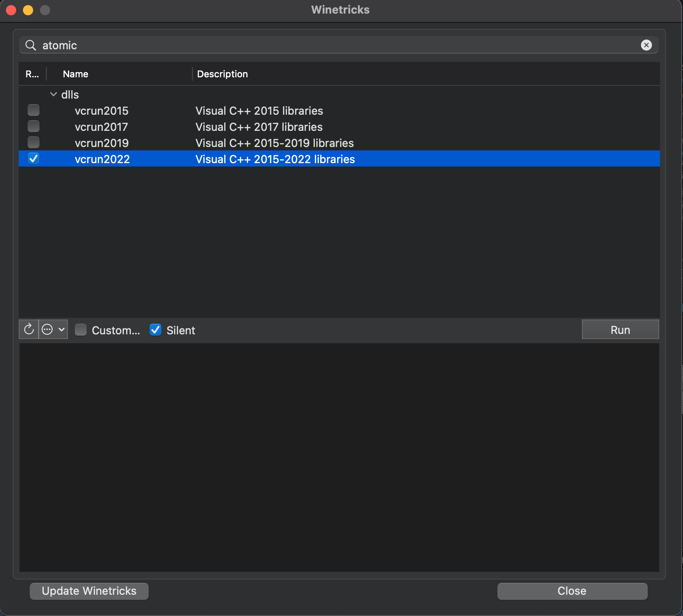
Task: Check the vcrun2015 checkbox
Action: [34, 110]
